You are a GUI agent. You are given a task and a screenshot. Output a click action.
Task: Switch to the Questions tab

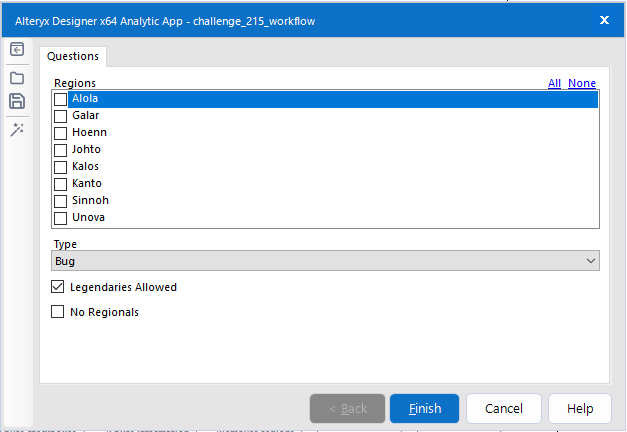tap(73, 56)
